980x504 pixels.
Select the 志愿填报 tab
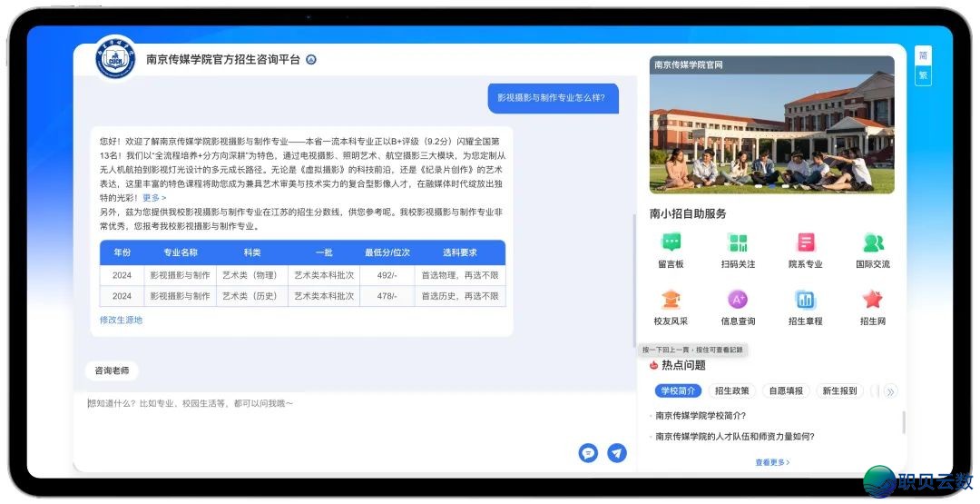[786, 390]
